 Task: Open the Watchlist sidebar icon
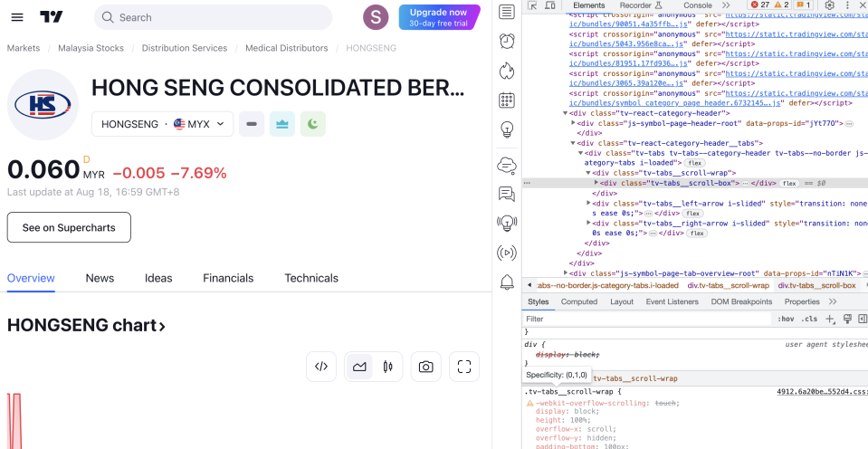point(507,12)
